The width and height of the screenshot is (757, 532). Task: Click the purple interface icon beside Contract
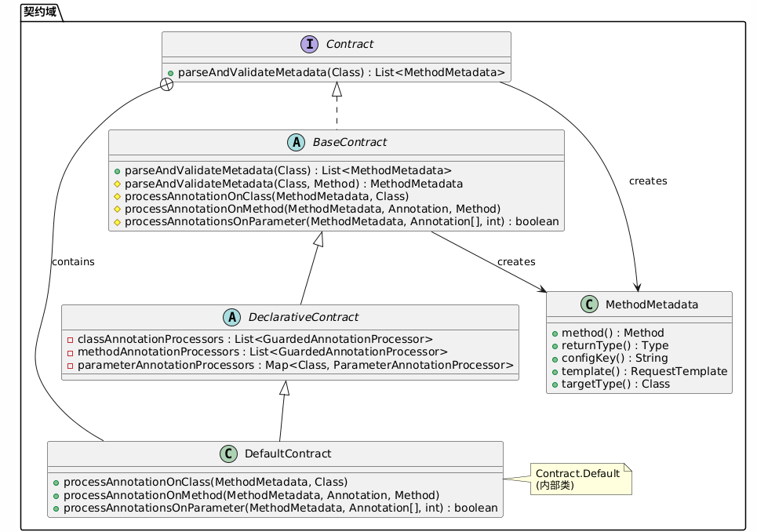click(x=309, y=44)
